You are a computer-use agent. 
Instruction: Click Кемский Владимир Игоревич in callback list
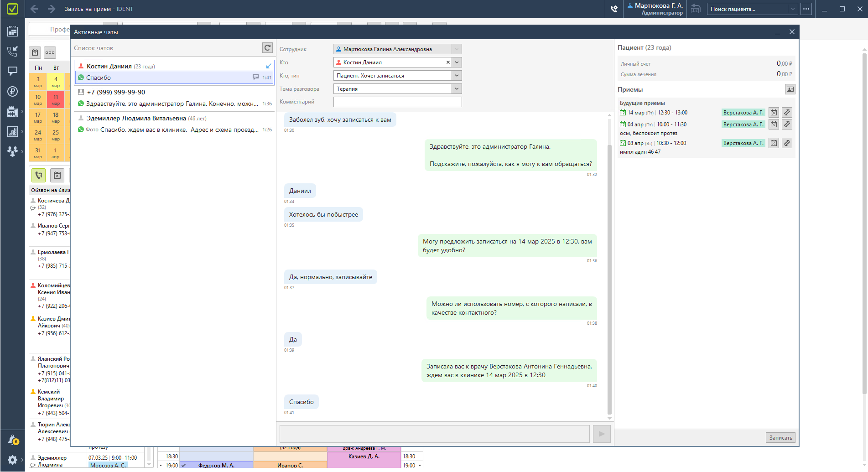click(50, 402)
